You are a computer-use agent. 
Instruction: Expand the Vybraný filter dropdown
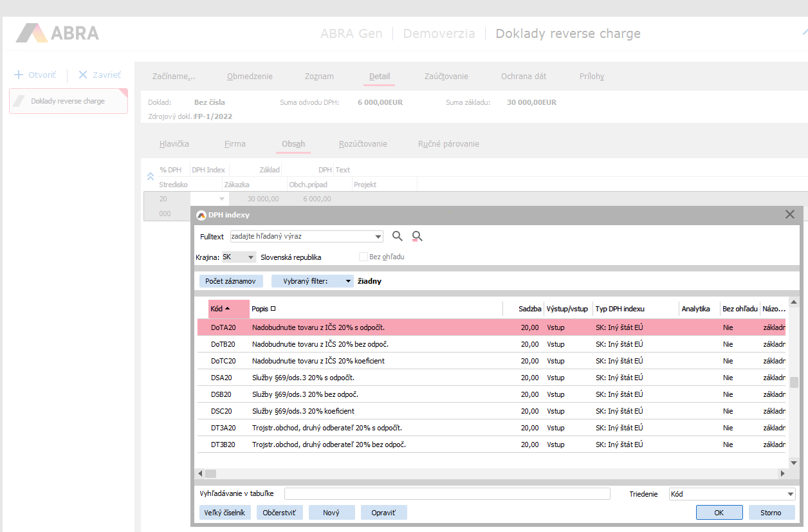348,281
